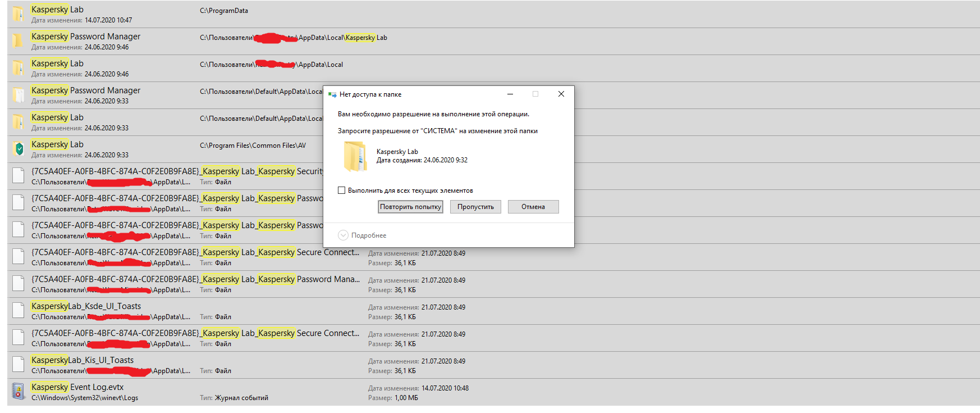Click Журнал событий type text
The height and width of the screenshot is (413, 980).
click(x=241, y=398)
